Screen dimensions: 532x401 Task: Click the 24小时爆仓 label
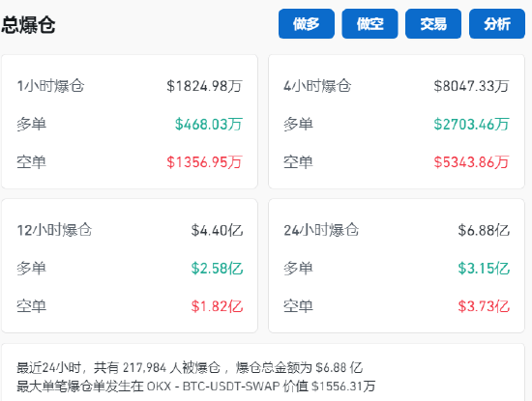321,230
